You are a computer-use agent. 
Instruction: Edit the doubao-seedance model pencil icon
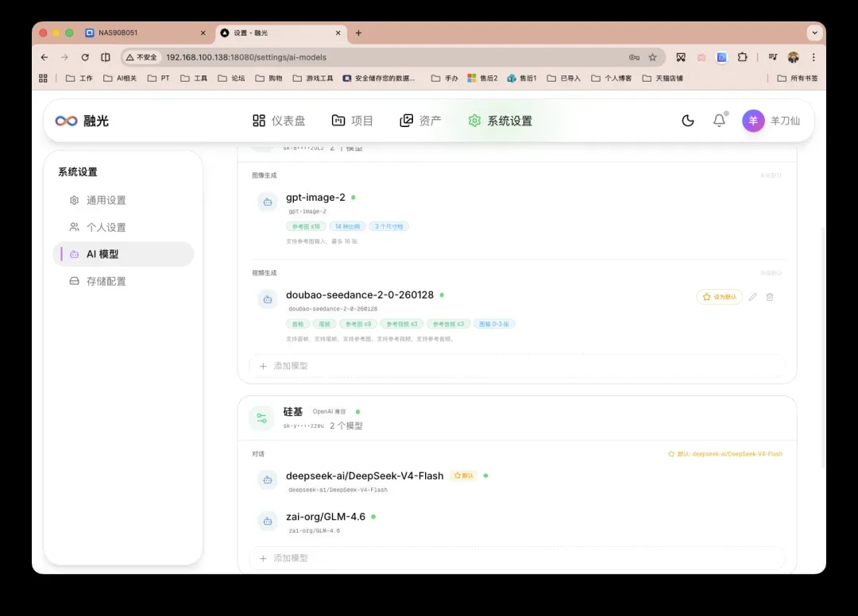(x=753, y=297)
